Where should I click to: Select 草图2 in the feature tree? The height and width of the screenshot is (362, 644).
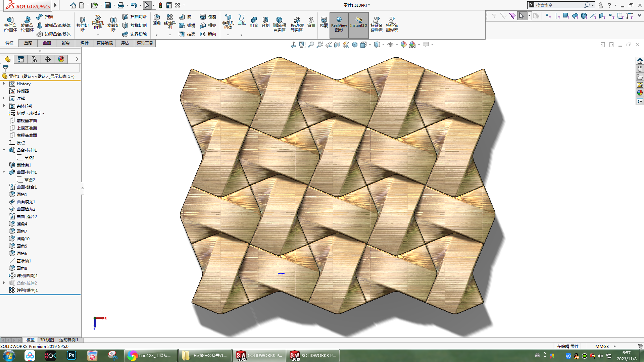pos(26,179)
